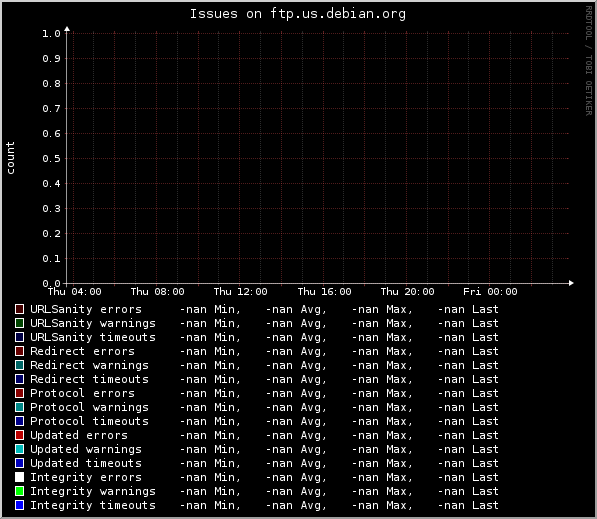Click the chart title Issues on ftp.us.debian.org
This screenshot has height=519, width=597.
298,14
